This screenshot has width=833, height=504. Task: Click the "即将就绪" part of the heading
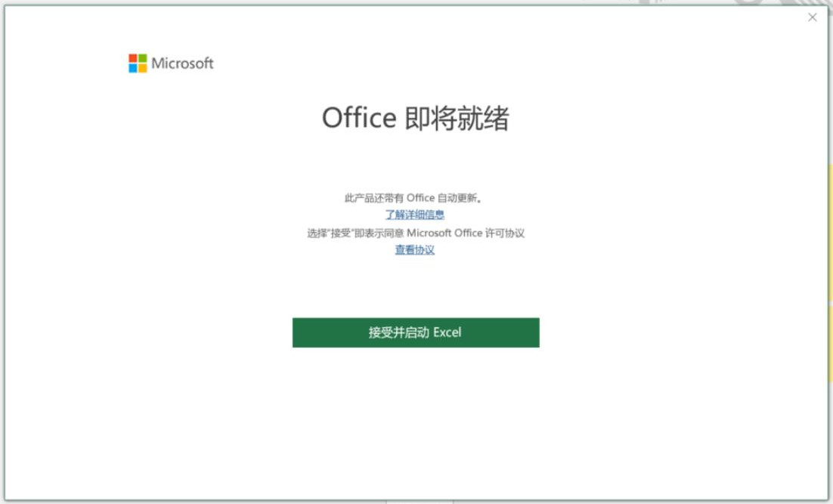pos(457,119)
